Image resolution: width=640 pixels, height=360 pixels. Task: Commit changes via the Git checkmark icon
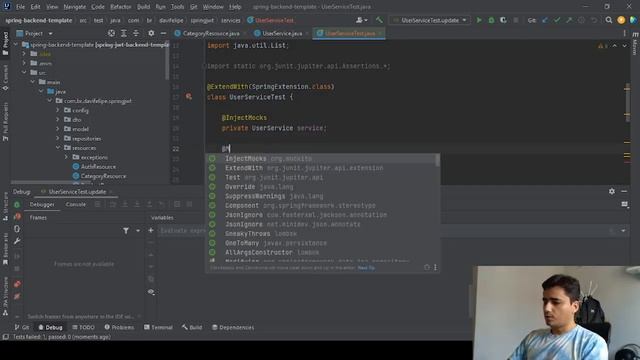click(x=557, y=20)
